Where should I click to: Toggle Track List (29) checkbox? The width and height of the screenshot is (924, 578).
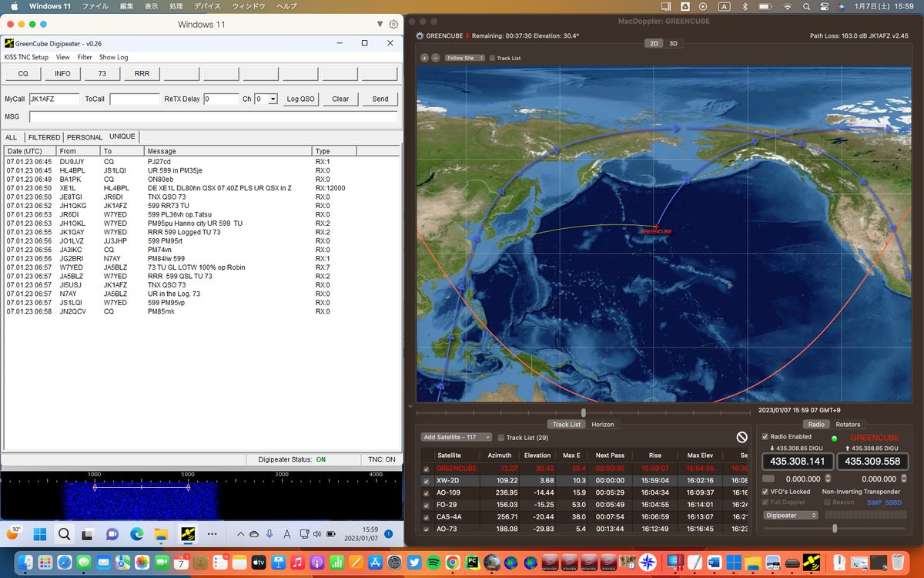[500, 437]
